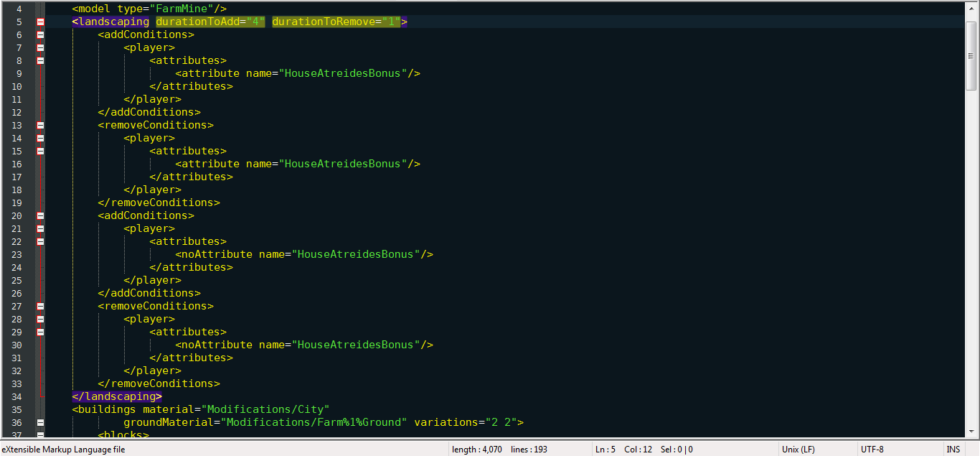Fold second removeConditions block on line 27
This screenshot has height=456, width=980.
[40, 306]
